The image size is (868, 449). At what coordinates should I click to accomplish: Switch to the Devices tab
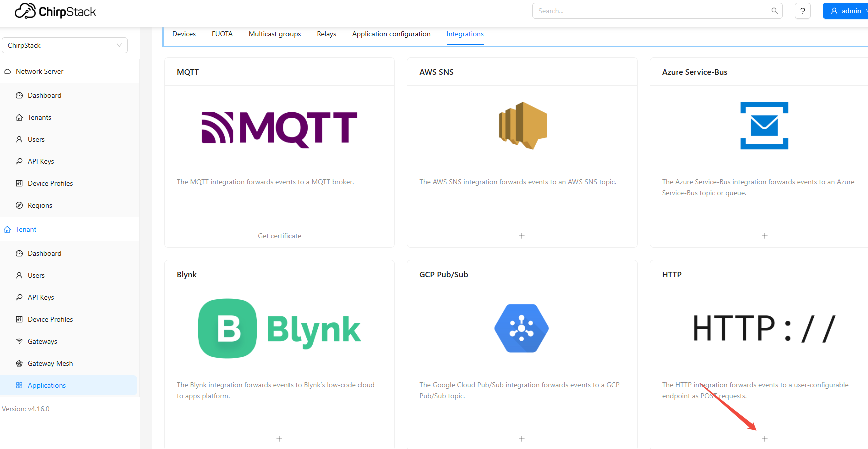(x=184, y=34)
